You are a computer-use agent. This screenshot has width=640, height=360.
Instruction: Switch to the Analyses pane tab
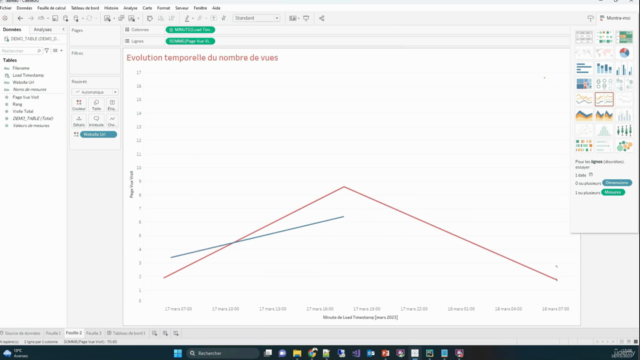click(x=42, y=29)
